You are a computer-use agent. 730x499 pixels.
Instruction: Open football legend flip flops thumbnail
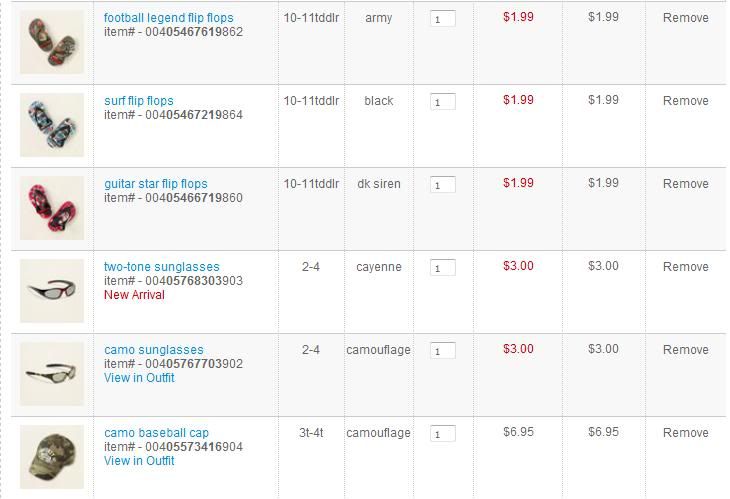(x=52, y=42)
